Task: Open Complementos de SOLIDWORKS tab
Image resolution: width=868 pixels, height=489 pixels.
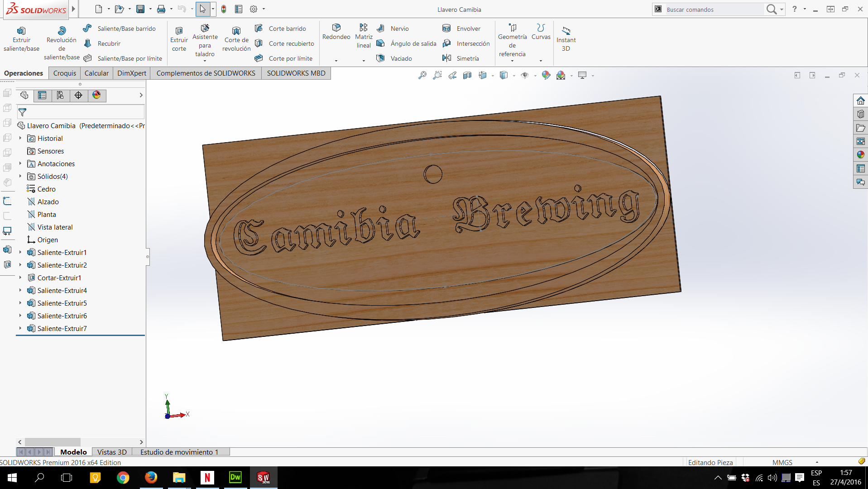Action: click(206, 73)
